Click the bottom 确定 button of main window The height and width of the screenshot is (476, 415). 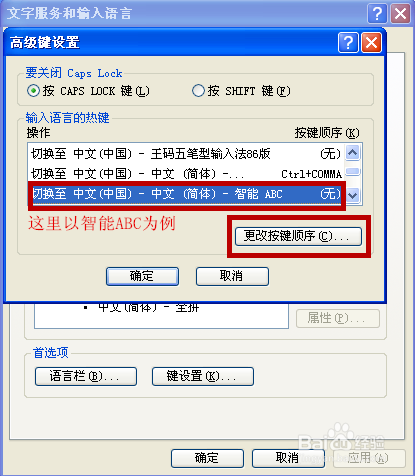click(207, 458)
